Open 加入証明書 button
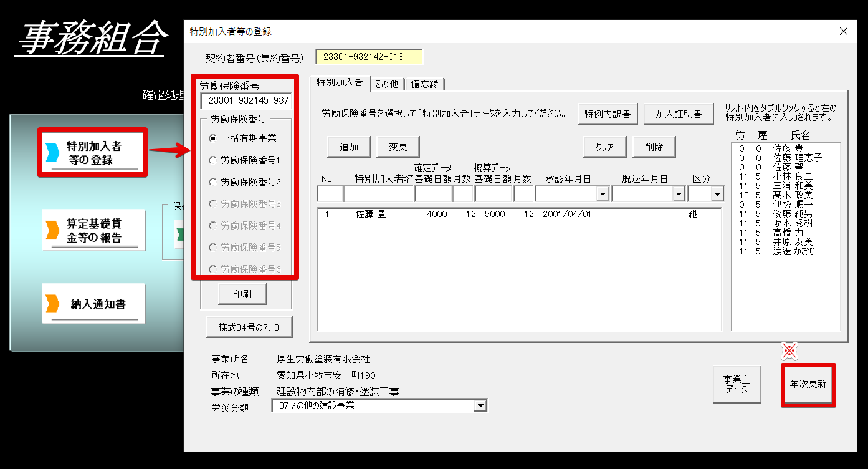 (679, 114)
